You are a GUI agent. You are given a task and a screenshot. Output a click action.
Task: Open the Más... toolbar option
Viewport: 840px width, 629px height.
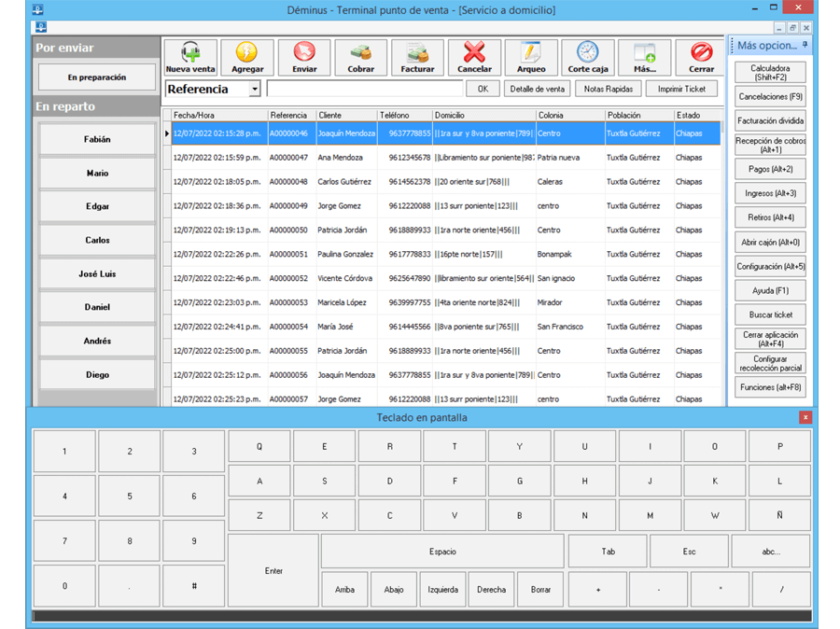[x=644, y=56]
